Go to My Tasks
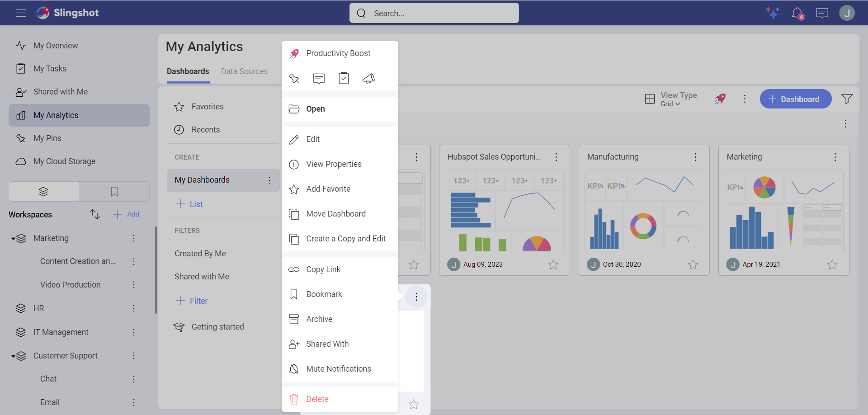This screenshot has width=868, height=415. (79, 69)
